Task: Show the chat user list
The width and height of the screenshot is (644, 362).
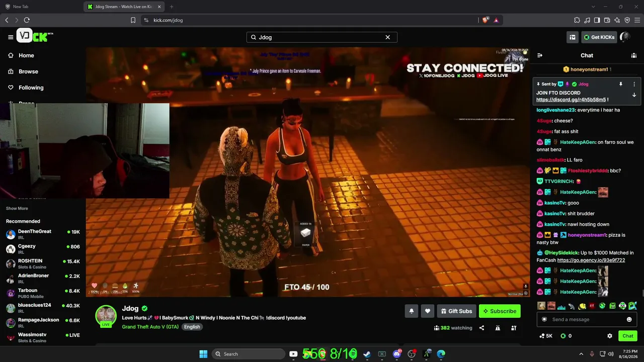Action: tap(634, 55)
